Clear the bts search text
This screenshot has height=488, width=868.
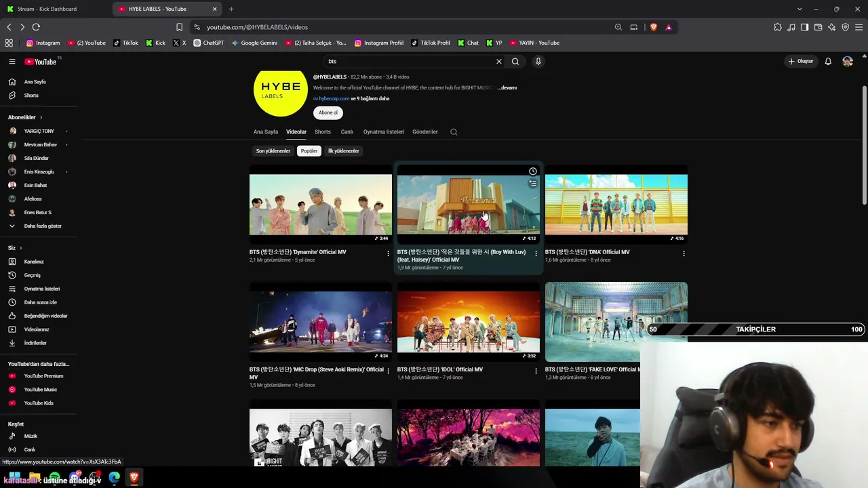(x=499, y=62)
